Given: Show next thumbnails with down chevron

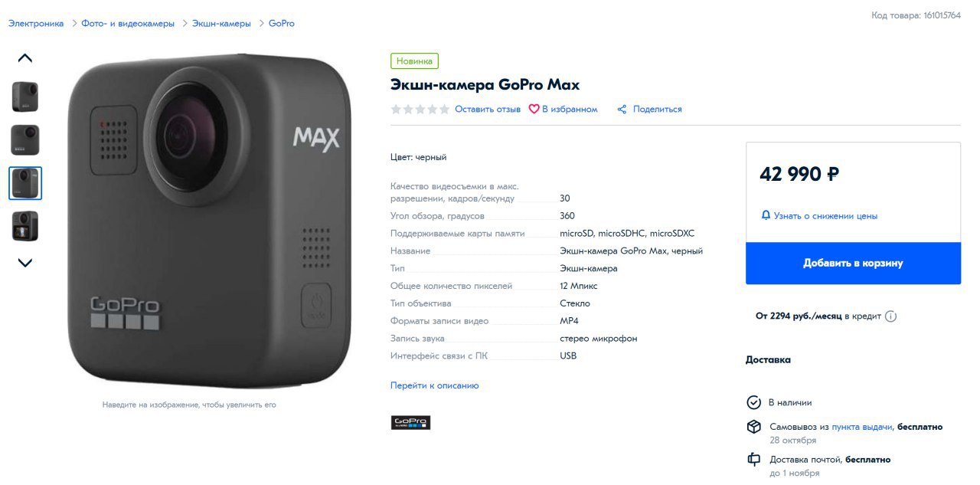Looking at the screenshot, I should 25,263.
